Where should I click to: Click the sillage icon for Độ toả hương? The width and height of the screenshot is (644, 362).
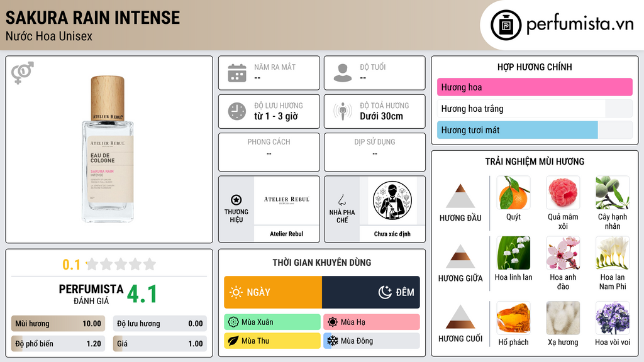point(343,111)
